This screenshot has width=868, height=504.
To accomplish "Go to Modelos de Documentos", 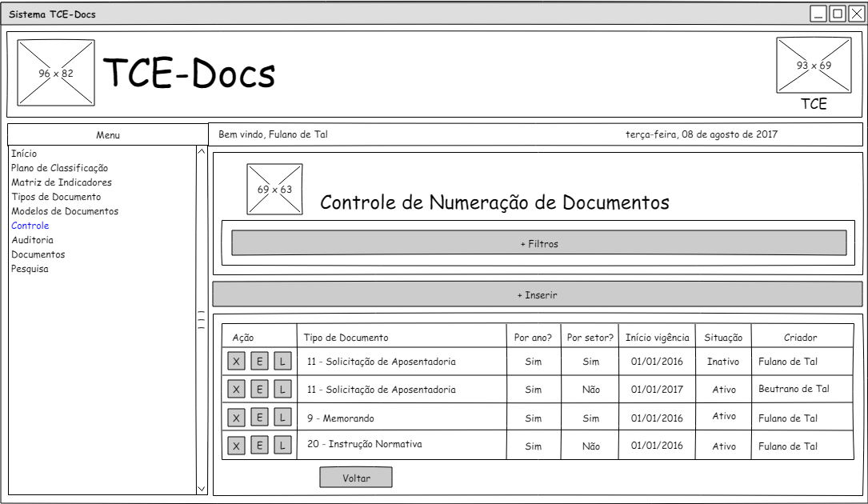I will (65, 211).
